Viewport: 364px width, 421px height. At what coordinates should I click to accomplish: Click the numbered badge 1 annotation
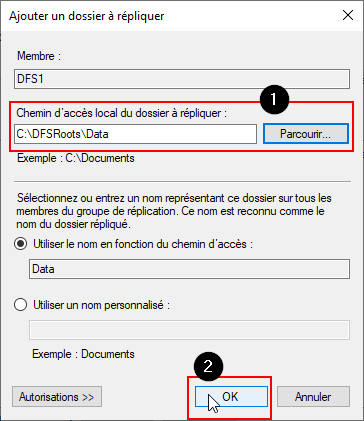[x=274, y=99]
